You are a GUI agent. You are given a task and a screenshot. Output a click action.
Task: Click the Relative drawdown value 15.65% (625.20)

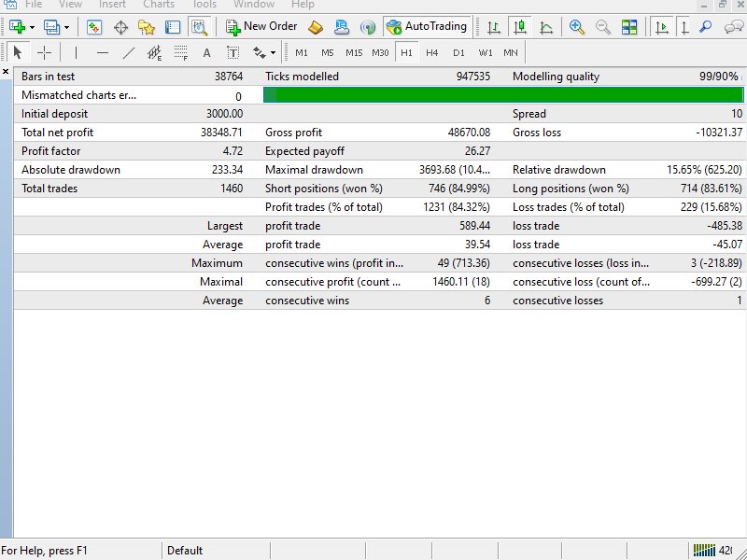704,170
